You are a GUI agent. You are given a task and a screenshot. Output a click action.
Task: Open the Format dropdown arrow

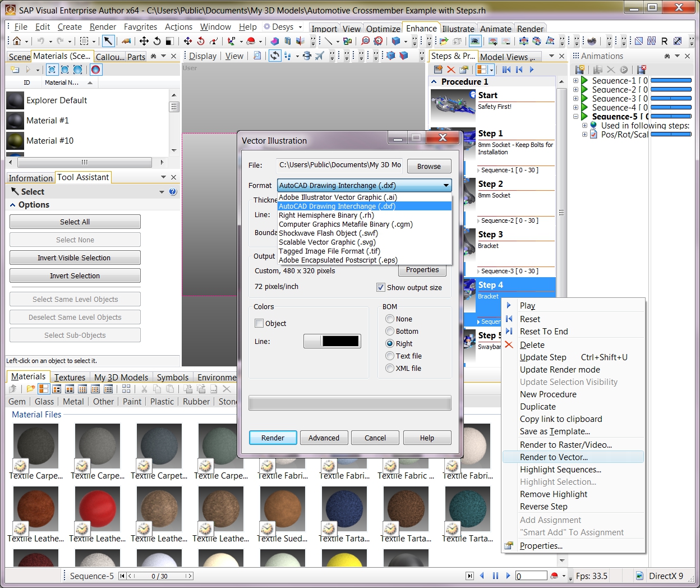coord(446,185)
